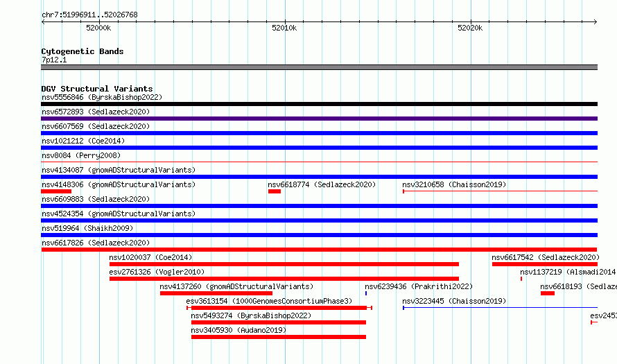
Task: Open the nsv3223445 (Chaisson2019) label
Action: coord(454,301)
